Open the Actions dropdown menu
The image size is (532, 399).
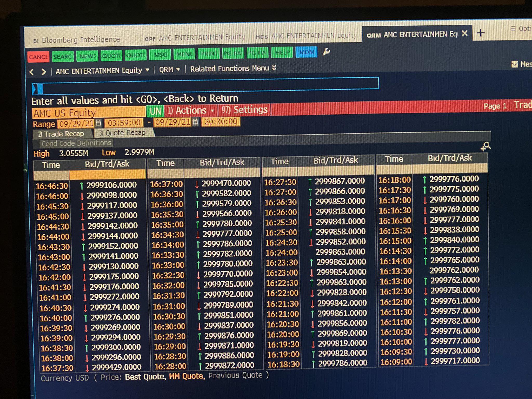coord(191,110)
